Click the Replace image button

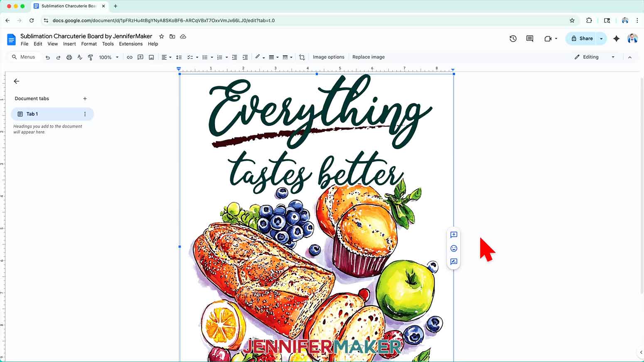click(x=369, y=57)
